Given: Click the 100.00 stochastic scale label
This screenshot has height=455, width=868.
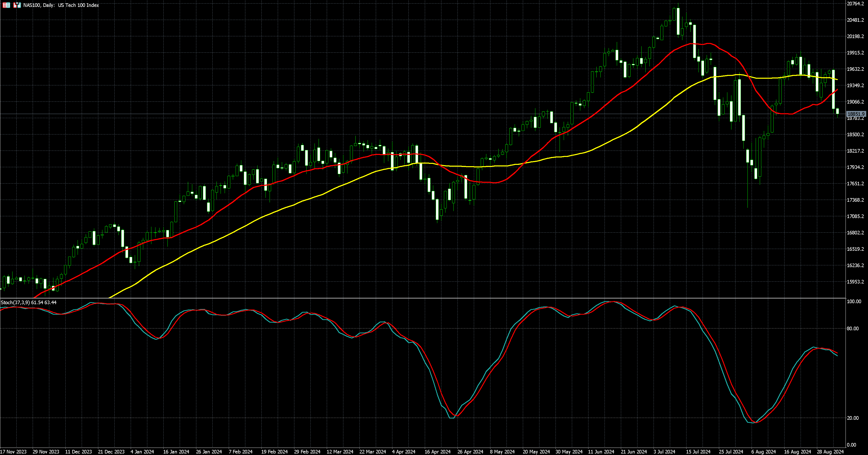Looking at the screenshot, I should 854,302.
